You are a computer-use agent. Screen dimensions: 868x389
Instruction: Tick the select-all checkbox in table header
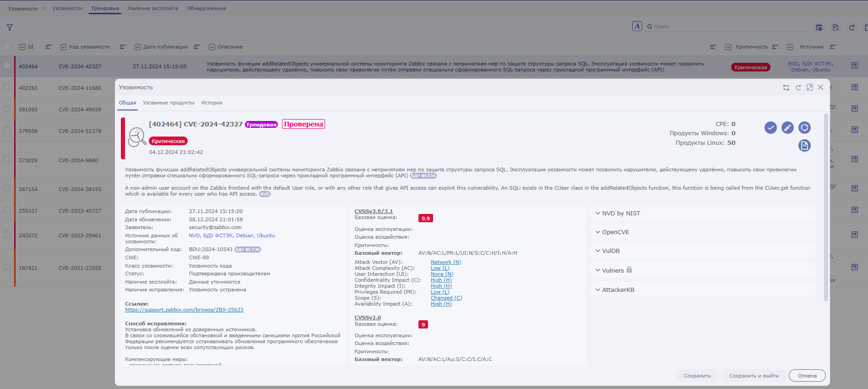[7, 47]
